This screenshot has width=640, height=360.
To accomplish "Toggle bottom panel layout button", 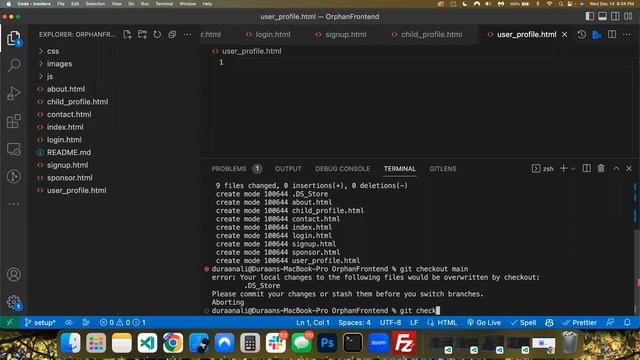I will pyautogui.click(x=602, y=16).
